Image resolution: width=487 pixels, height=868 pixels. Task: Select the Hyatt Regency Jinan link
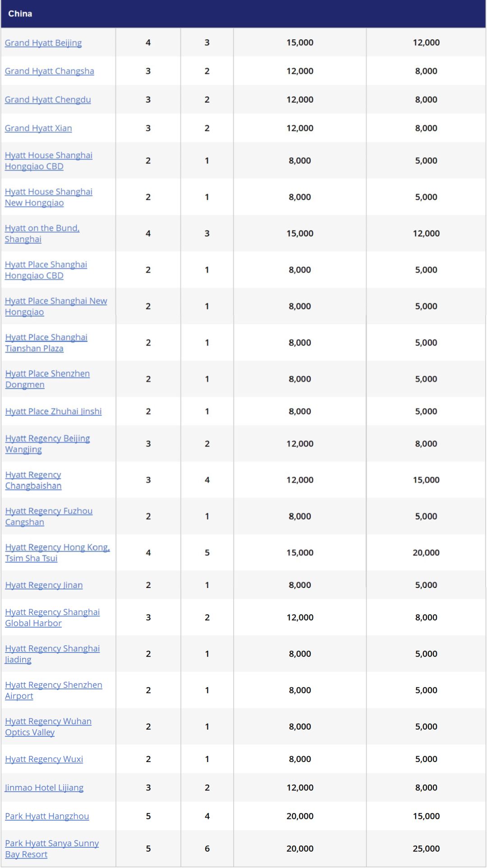tap(44, 585)
